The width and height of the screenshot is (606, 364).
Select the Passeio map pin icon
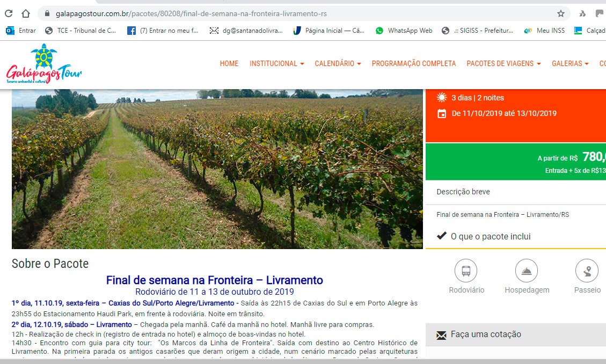(587, 271)
